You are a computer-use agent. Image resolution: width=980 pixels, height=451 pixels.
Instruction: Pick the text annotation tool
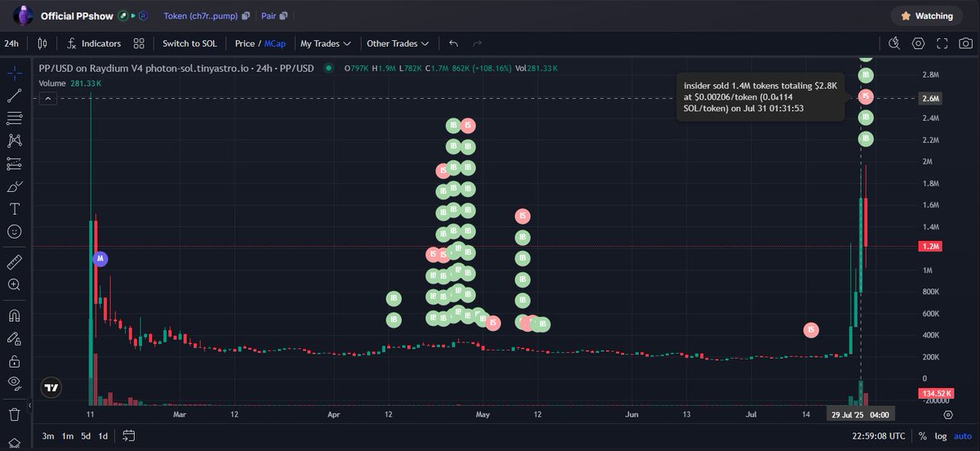[14, 209]
